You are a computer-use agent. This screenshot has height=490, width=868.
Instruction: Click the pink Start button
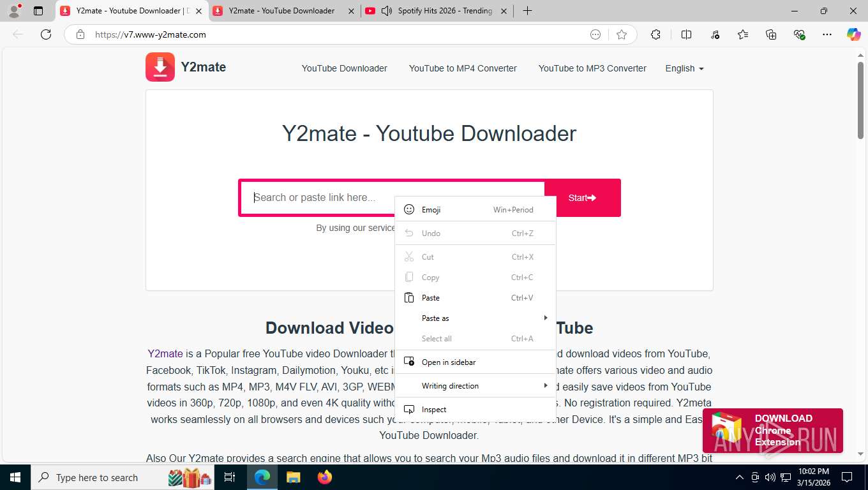582,198
